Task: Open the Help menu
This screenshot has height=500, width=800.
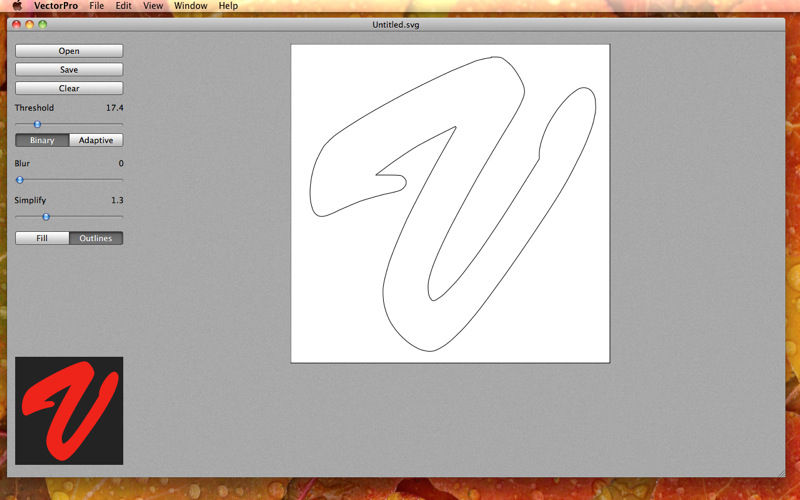Action: tap(228, 6)
